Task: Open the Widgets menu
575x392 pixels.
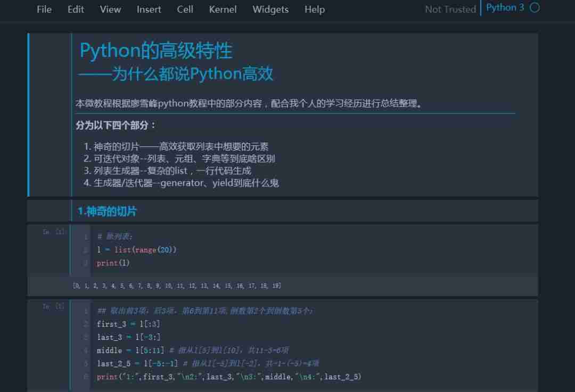Action: pos(270,10)
